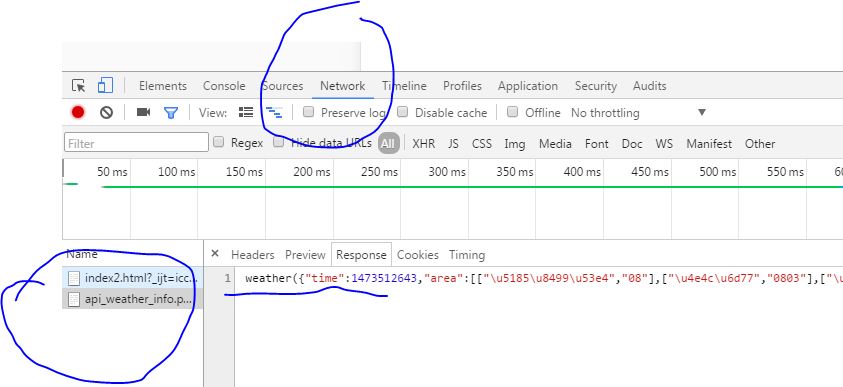Click the "area" key in response
843x387 pixels.
444,278
